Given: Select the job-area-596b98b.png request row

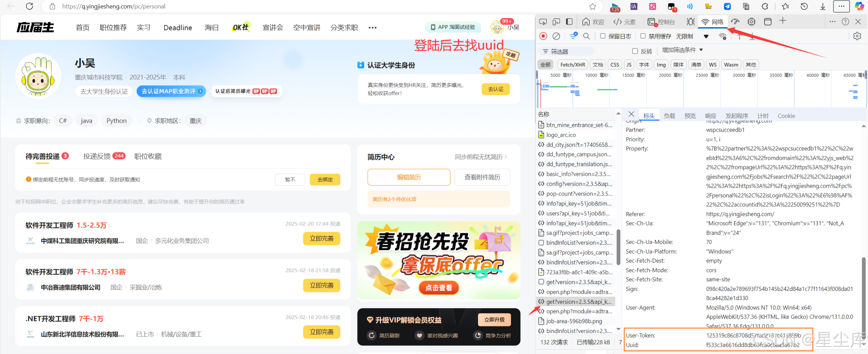Looking at the screenshot, I should (x=576, y=321).
